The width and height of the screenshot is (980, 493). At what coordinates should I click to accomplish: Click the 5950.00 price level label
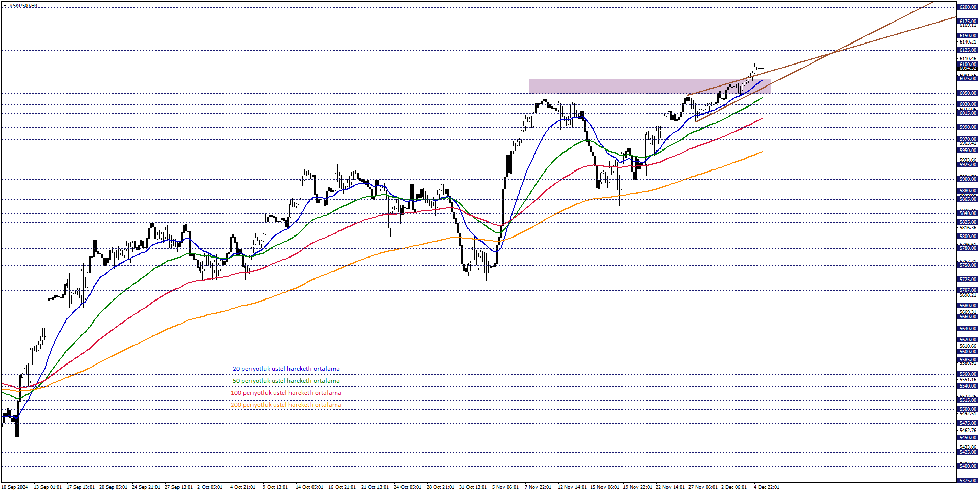pos(968,151)
